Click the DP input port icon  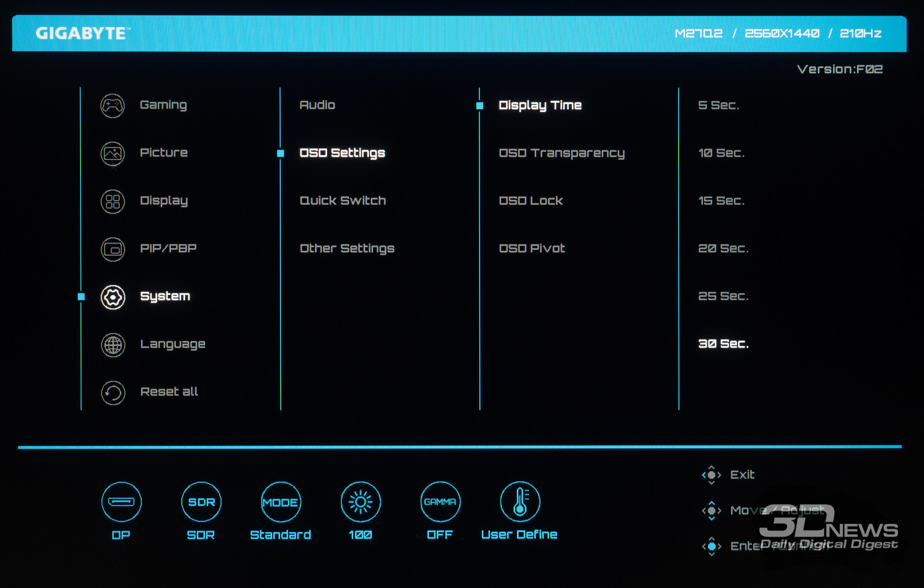[121, 501]
